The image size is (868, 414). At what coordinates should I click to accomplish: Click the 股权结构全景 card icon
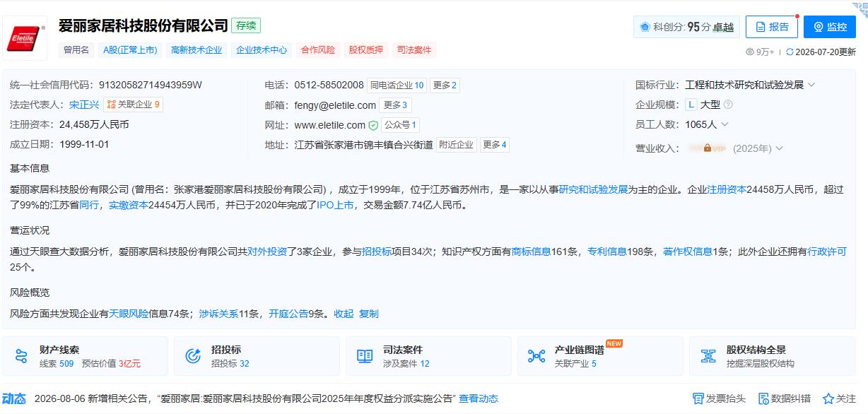tap(708, 355)
